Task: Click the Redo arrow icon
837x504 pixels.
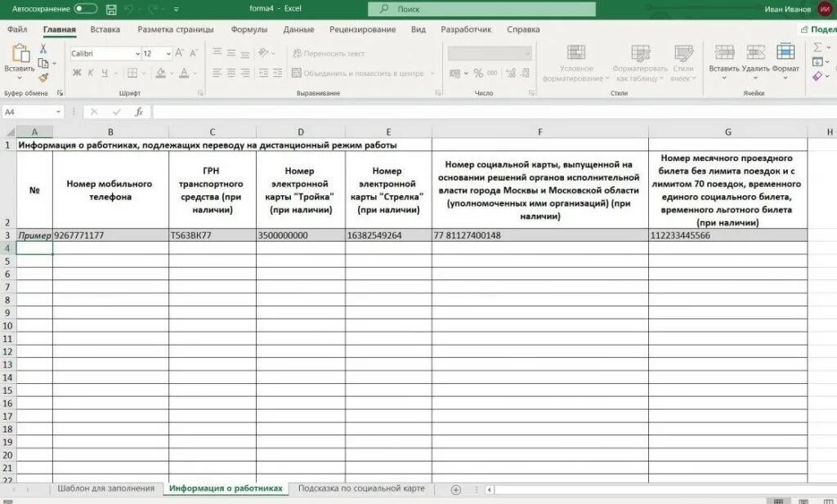Action: [x=152, y=9]
